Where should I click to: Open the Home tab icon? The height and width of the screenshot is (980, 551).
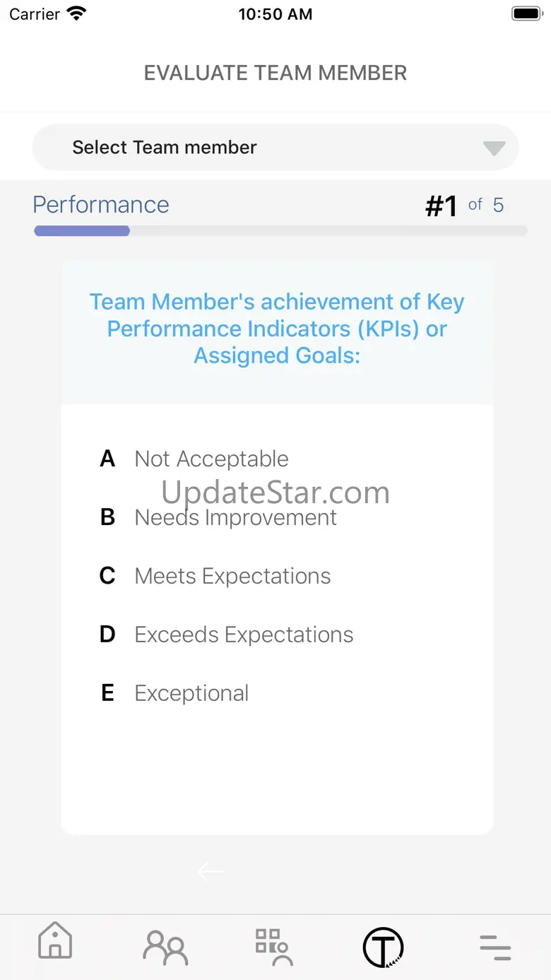[x=55, y=942]
